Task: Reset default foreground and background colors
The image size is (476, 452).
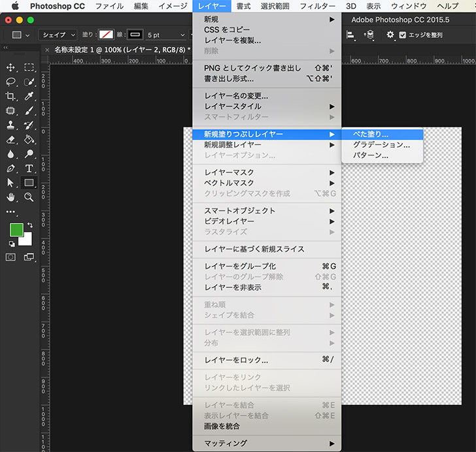Action: point(12,244)
